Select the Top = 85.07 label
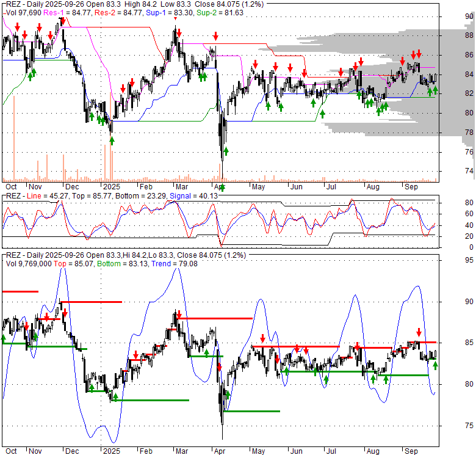476x455 pixels. click(x=74, y=264)
